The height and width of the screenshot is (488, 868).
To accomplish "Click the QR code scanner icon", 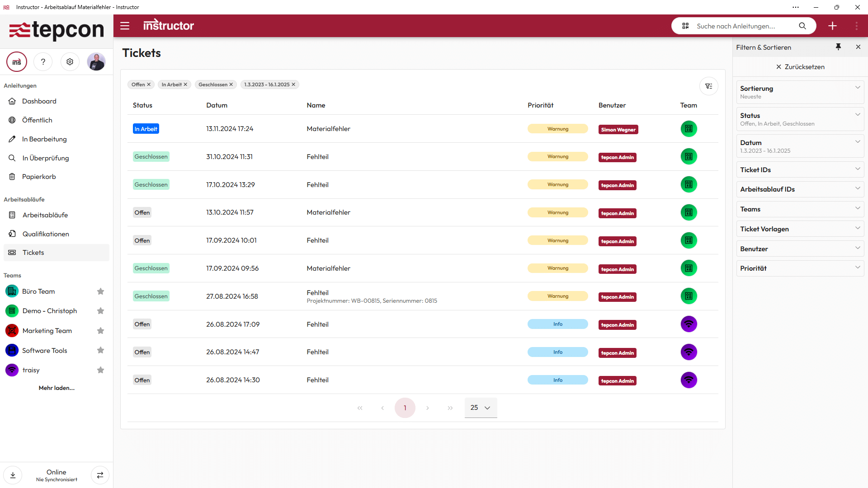I will coord(685,26).
